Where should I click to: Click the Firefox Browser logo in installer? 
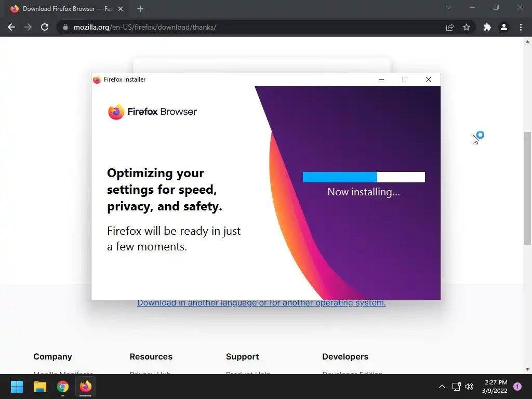tap(152, 112)
